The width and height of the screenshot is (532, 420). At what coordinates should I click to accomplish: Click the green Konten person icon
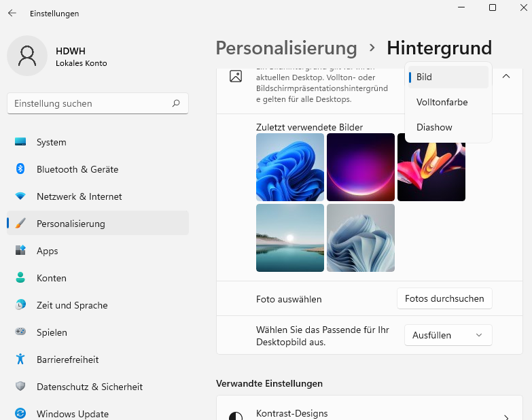tap(20, 277)
